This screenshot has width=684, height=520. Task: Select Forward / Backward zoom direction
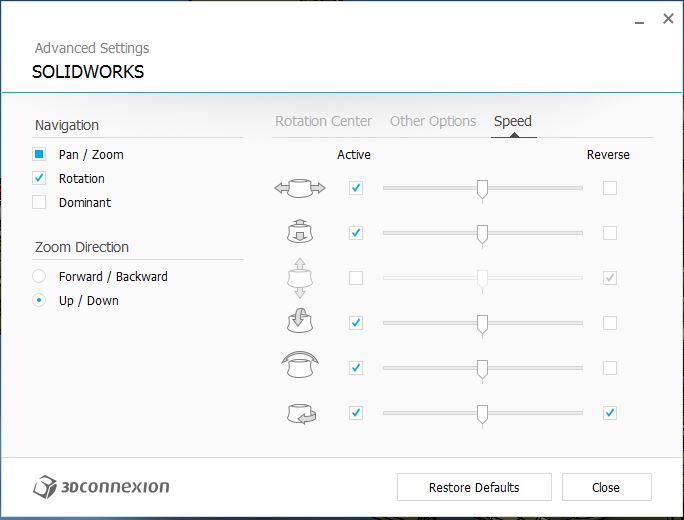(x=39, y=276)
